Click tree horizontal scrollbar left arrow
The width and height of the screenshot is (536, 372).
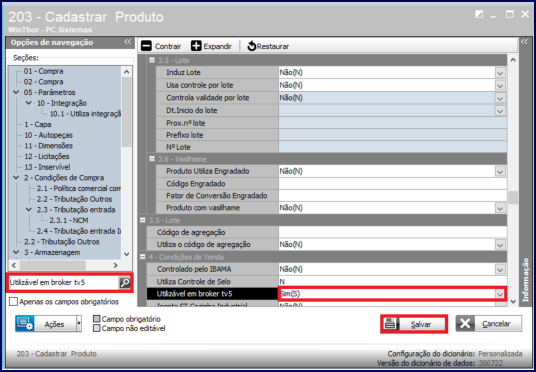coord(14,265)
